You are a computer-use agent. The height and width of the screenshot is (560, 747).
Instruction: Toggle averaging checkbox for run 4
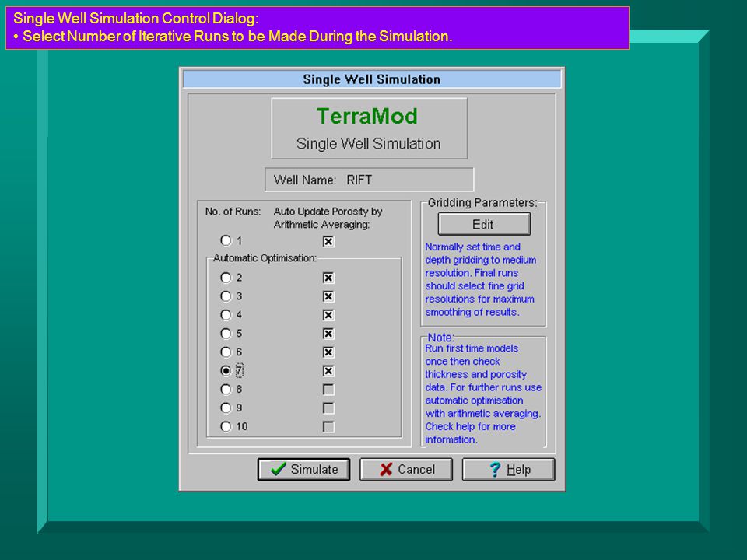coord(328,315)
